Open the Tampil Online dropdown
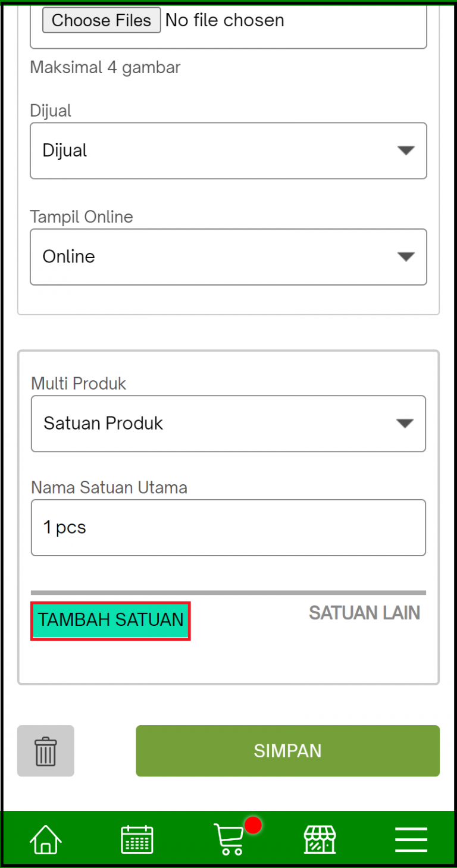 click(x=228, y=256)
